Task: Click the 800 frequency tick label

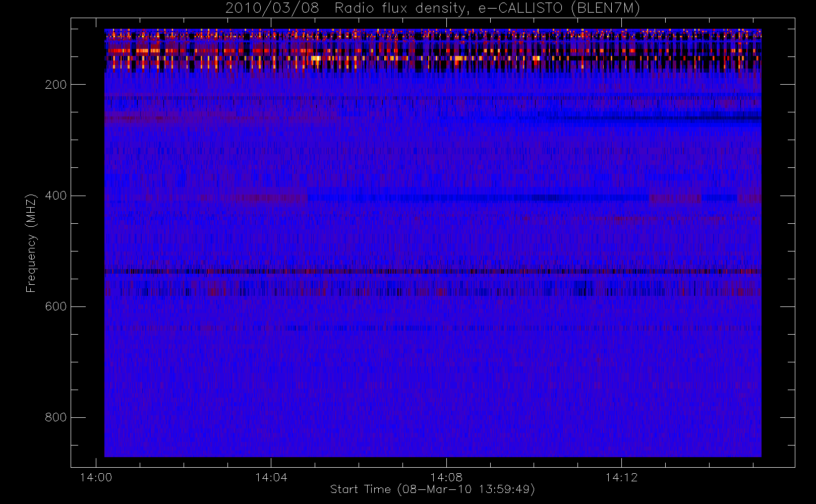Action: tap(55, 417)
